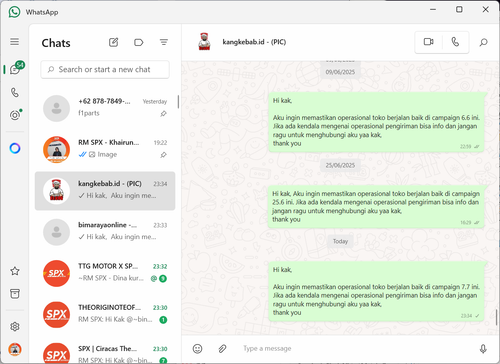Open Settings gear in sidebar
The image size is (500, 364).
(15, 327)
